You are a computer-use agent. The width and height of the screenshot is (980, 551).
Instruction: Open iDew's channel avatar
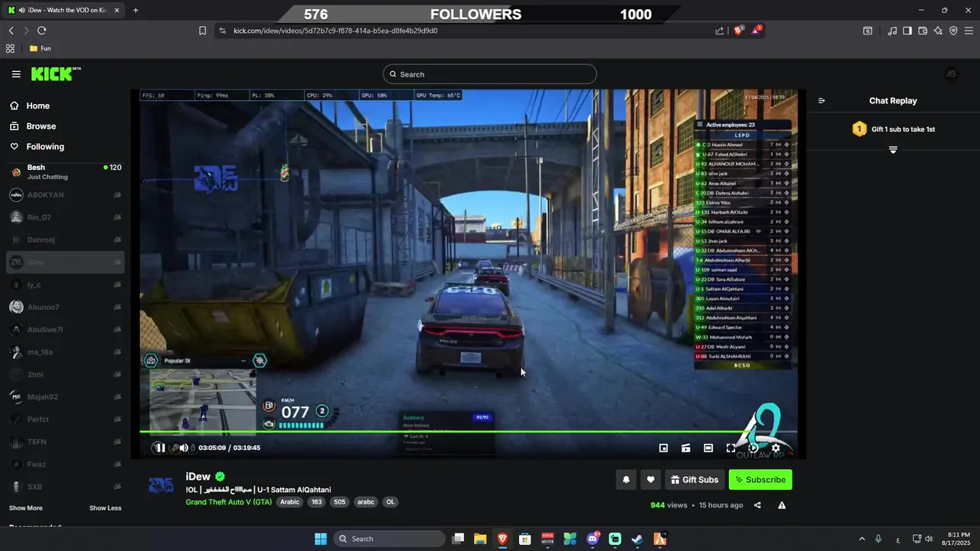161,486
